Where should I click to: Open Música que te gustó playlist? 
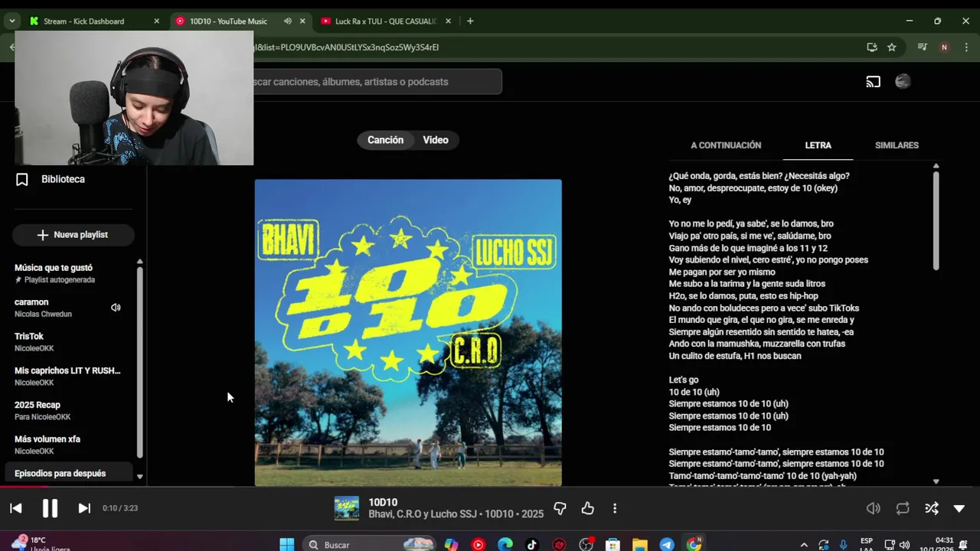(x=69, y=273)
